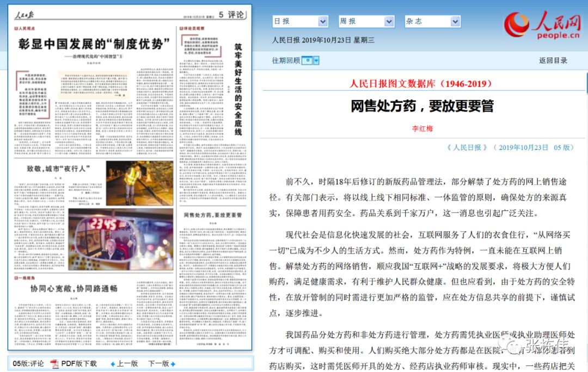
Task: Click 05版:评论 label
Action: click(28, 363)
